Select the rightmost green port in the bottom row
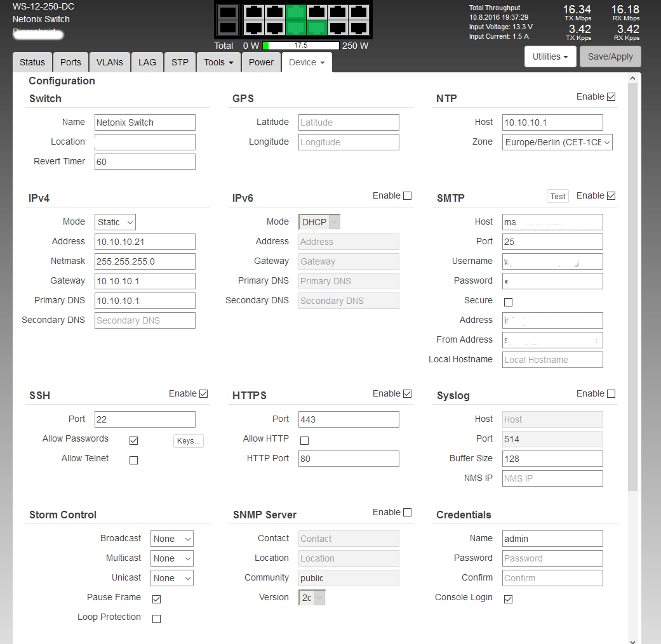The width and height of the screenshot is (661, 644). click(x=317, y=28)
